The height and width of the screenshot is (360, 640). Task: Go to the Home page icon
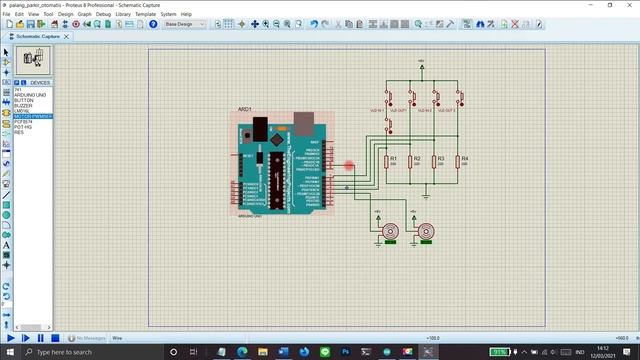54,24
